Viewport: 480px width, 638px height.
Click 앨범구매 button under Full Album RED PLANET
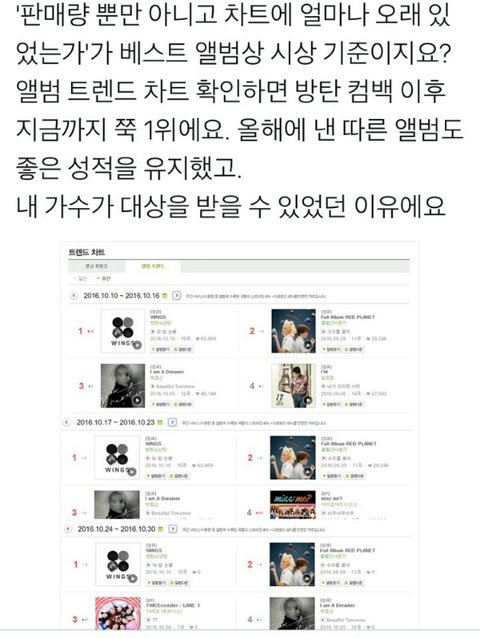point(354,349)
